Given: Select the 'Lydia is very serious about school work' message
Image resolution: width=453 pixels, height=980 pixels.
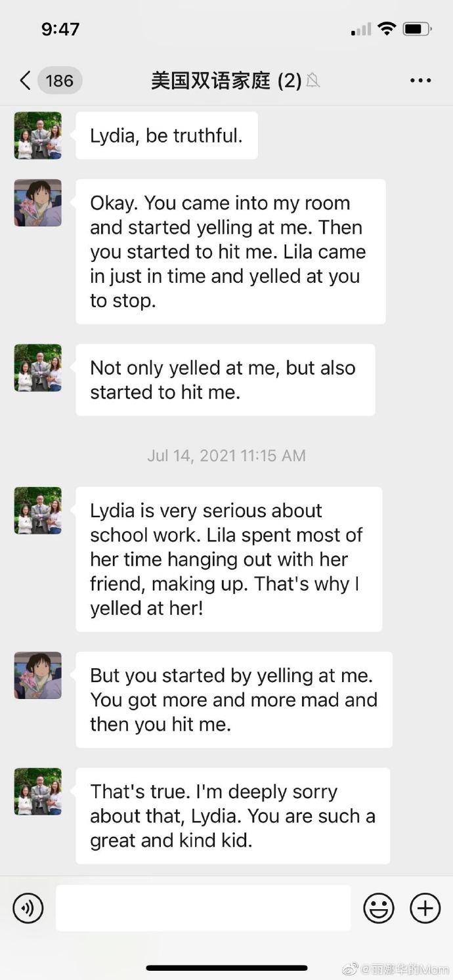Looking at the screenshot, I should 229,559.
